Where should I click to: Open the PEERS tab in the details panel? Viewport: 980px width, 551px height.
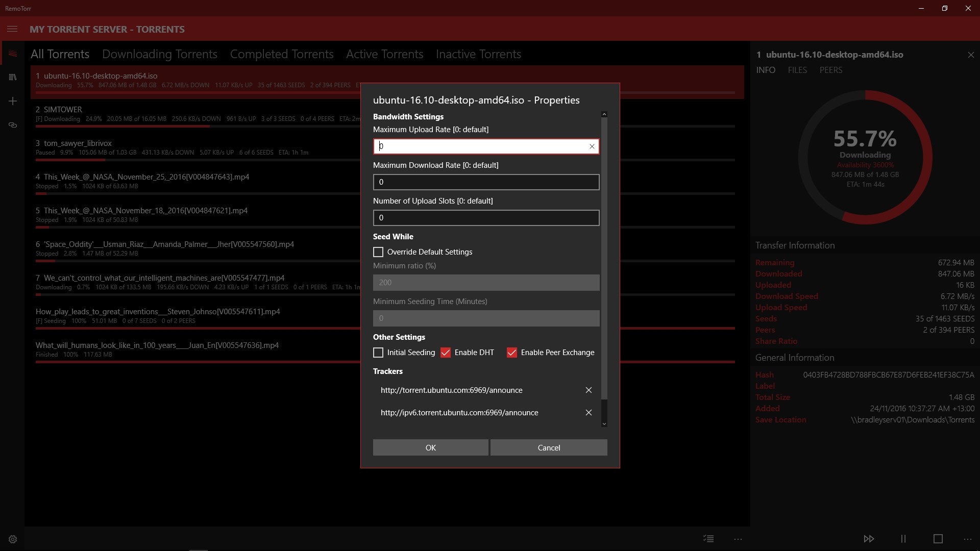[830, 70]
